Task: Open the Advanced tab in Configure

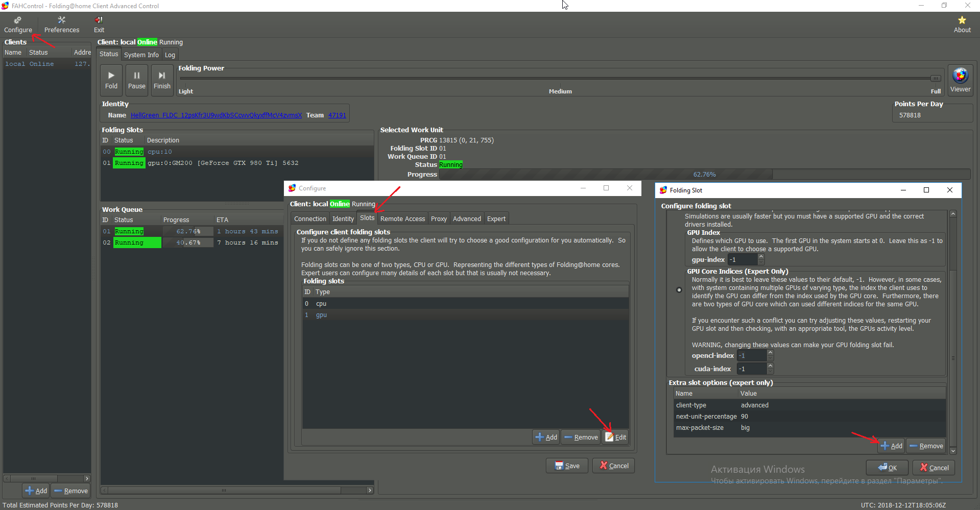Action: point(467,219)
